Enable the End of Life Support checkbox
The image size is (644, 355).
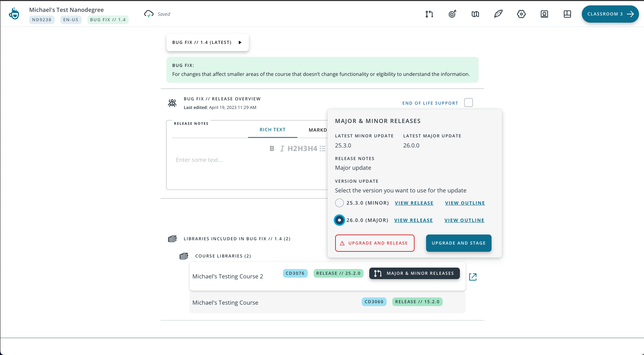(468, 103)
